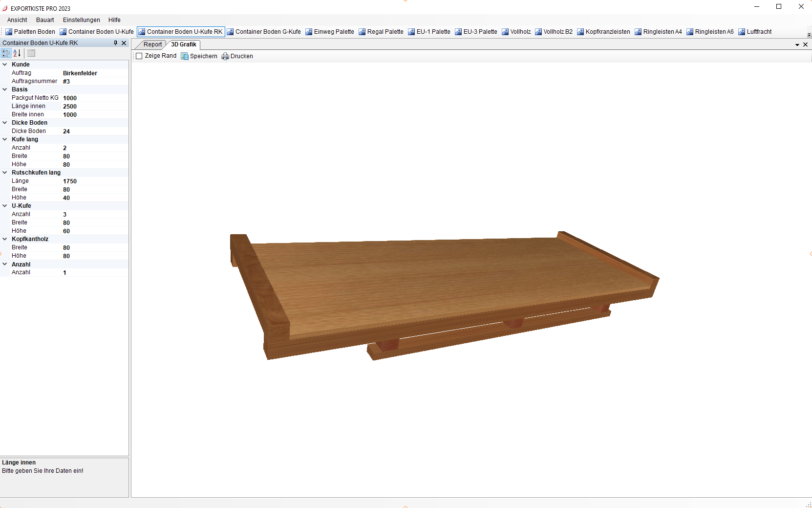Viewport: 812px width, 508px height.
Task: Open the Kopfkranzleisten design
Action: click(x=603, y=32)
